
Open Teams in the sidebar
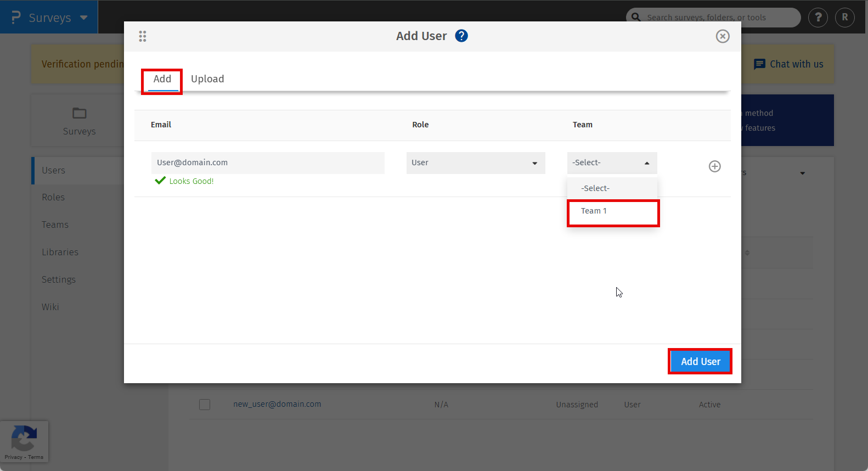pos(55,225)
